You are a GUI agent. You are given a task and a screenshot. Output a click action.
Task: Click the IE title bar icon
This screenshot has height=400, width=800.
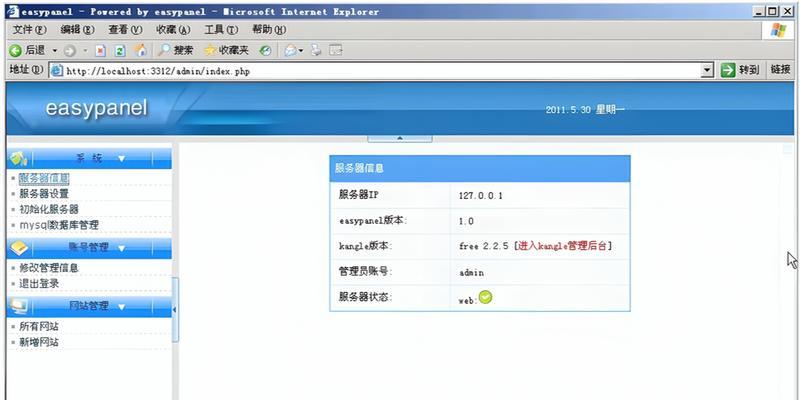tap(11, 11)
